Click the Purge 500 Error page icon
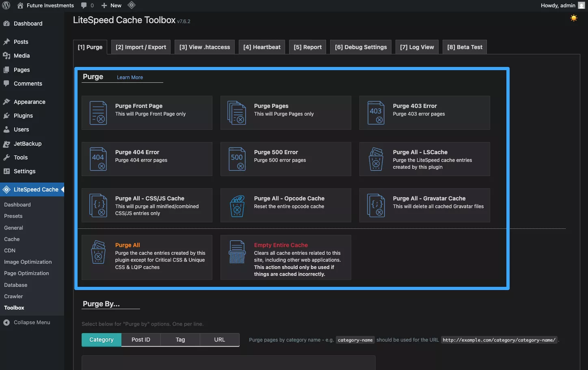Viewport: 588px width, 370px height. pyautogui.click(x=237, y=159)
